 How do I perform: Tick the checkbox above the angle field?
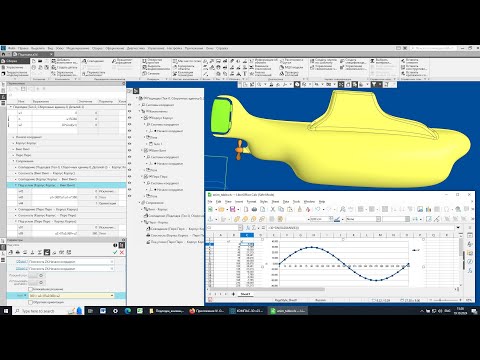click(31, 289)
